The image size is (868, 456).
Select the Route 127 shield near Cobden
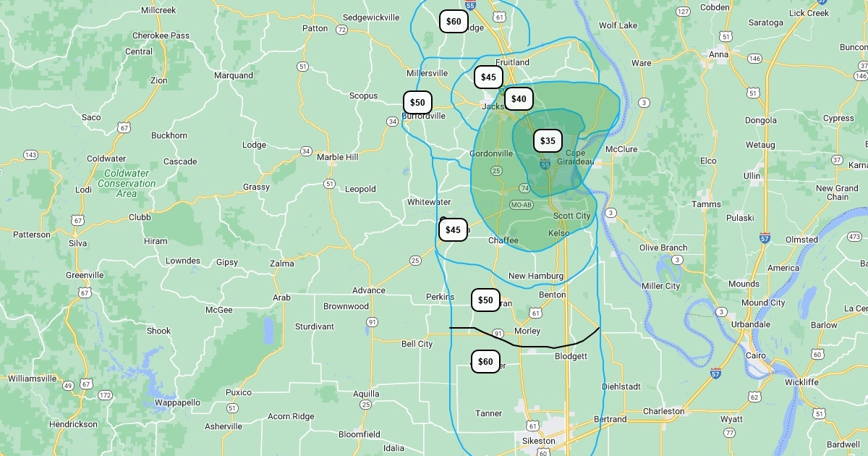click(683, 12)
